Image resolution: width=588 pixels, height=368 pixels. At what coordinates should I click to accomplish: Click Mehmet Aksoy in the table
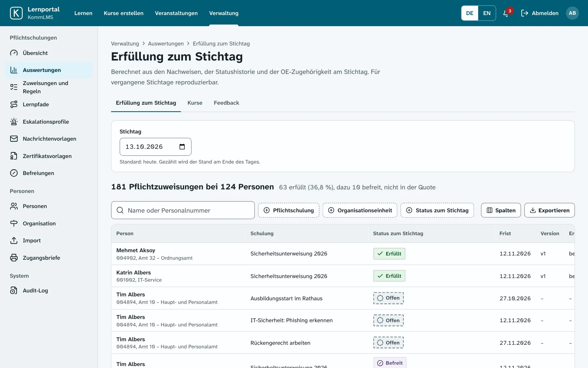[136, 250]
